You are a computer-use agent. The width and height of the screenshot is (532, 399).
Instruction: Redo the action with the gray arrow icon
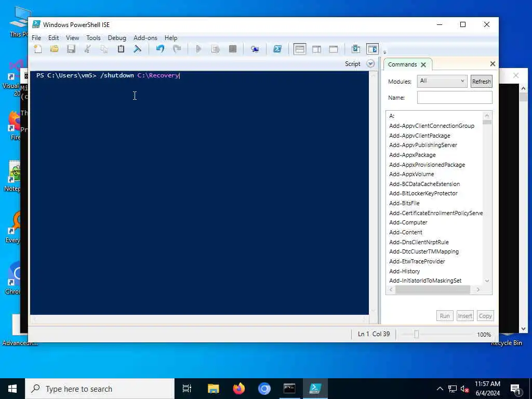[x=177, y=49]
